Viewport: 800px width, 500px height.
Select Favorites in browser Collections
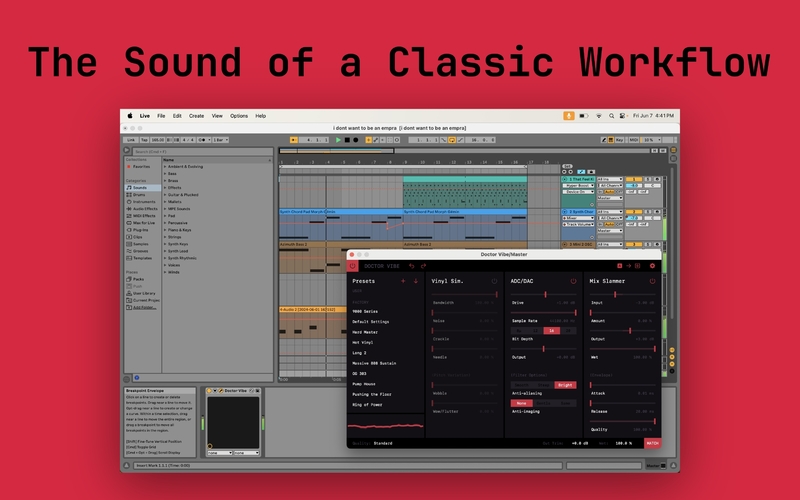pyautogui.click(x=139, y=167)
